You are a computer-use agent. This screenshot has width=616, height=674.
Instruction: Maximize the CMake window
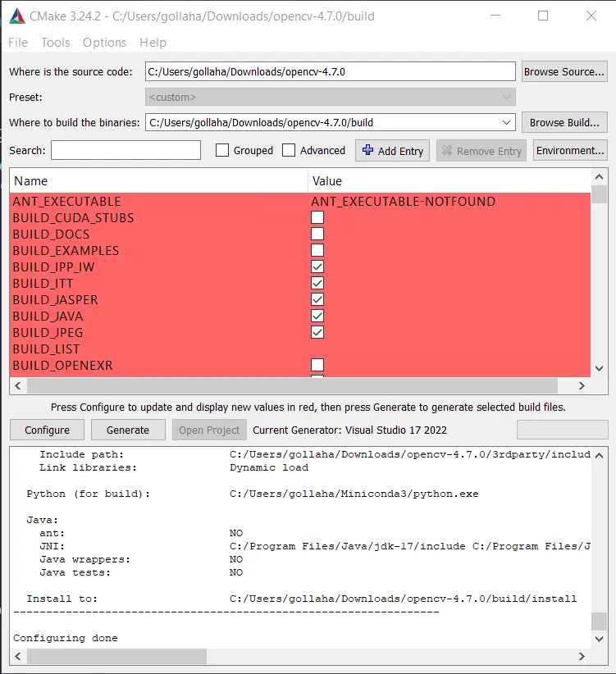543,16
